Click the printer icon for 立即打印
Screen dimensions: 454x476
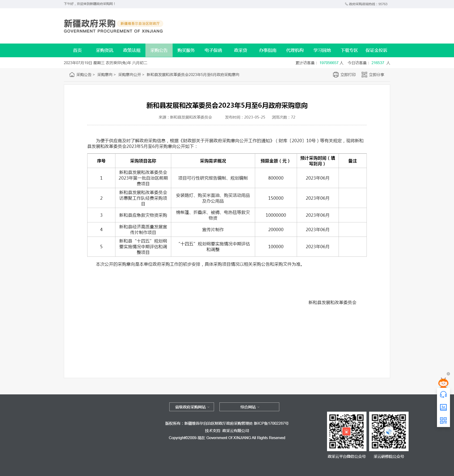point(336,75)
